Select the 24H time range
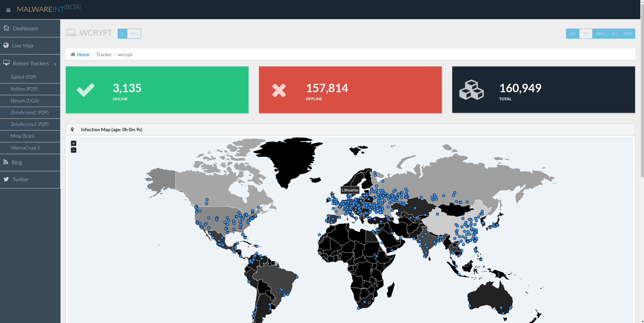Viewport: 644px width, 323px height. [x=627, y=34]
